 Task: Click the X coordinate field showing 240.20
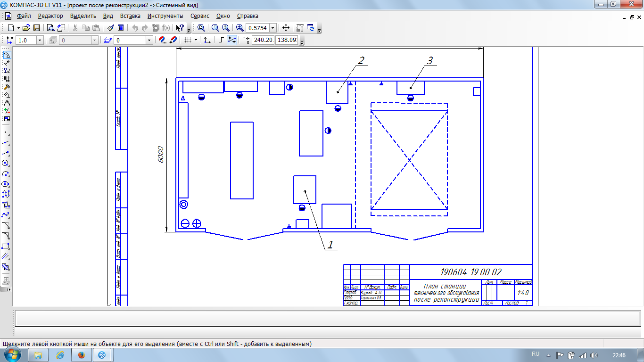263,41
